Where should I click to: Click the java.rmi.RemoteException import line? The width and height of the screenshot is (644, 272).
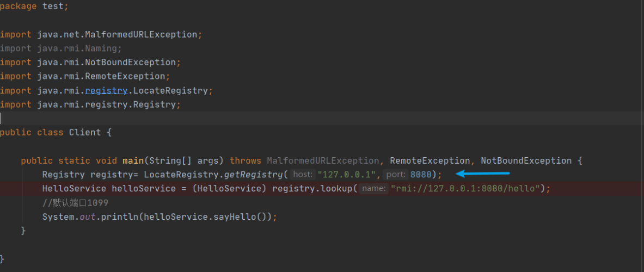[x=85, y=76]
